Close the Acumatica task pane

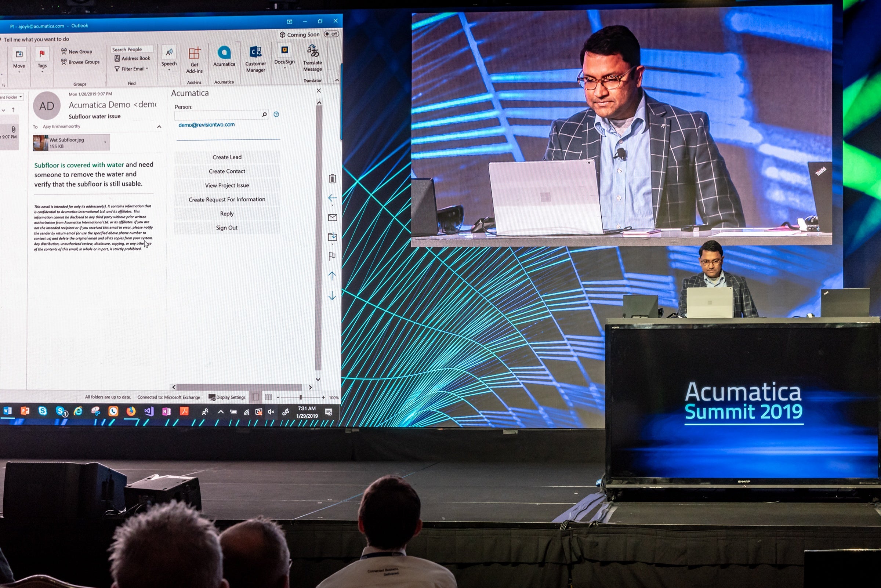(319, 91)
